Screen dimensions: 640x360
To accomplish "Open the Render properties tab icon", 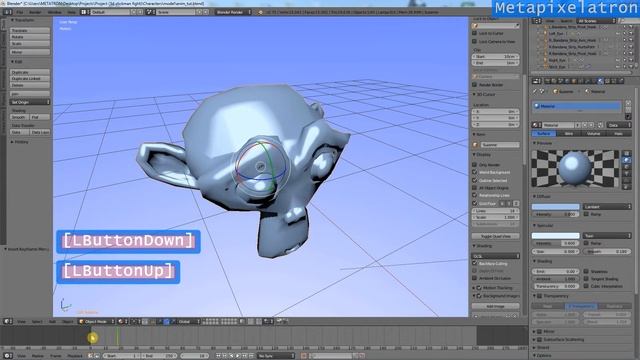I will click(x=548, y=81).
